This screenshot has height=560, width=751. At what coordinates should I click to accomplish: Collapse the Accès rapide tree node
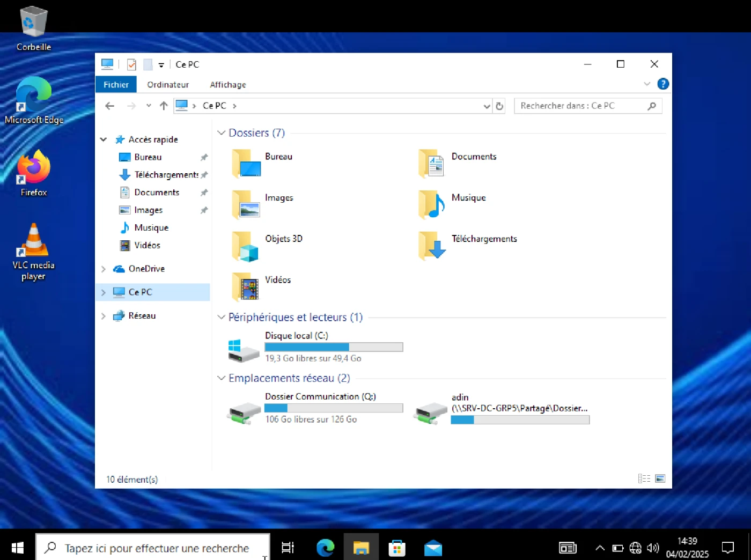104,139
